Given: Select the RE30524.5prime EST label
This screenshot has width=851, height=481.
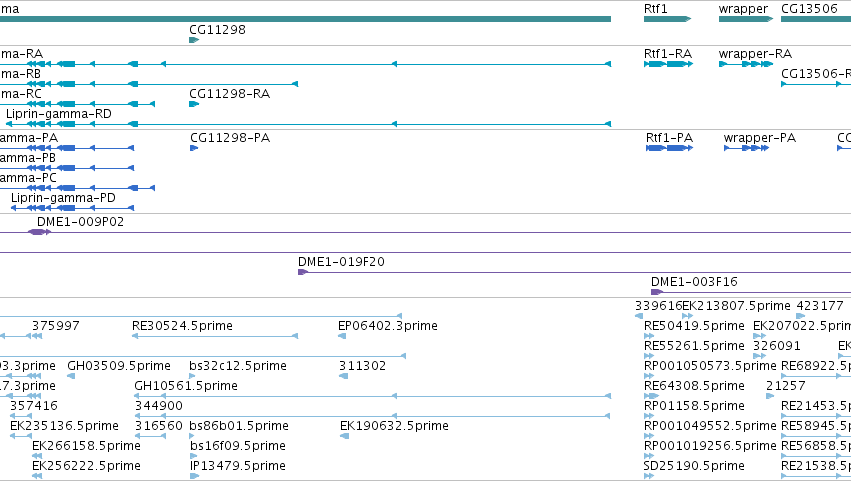Looking at the screenshot, I should (x=182, y=326).
